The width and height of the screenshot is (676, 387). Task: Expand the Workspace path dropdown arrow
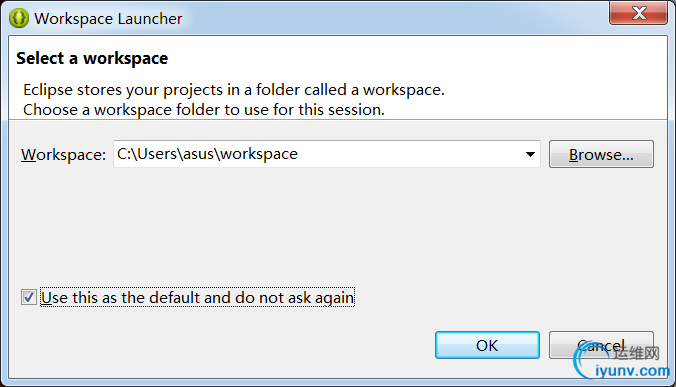tap(530, 154)
